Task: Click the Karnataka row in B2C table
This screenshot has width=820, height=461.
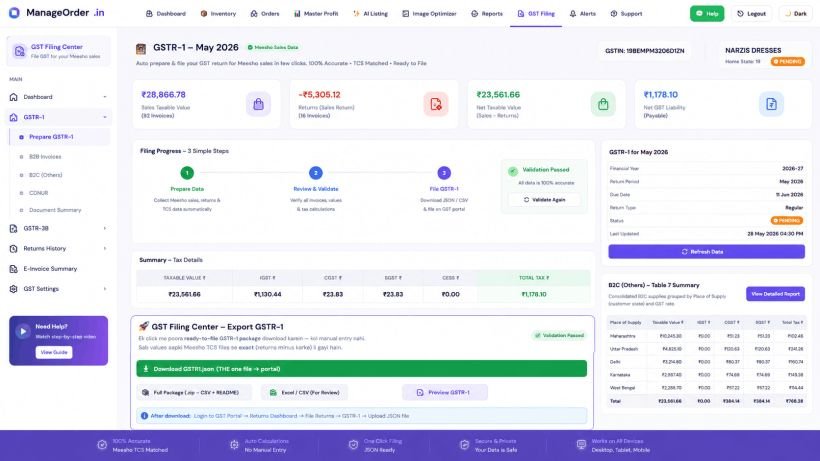Action: click(707, 375)
